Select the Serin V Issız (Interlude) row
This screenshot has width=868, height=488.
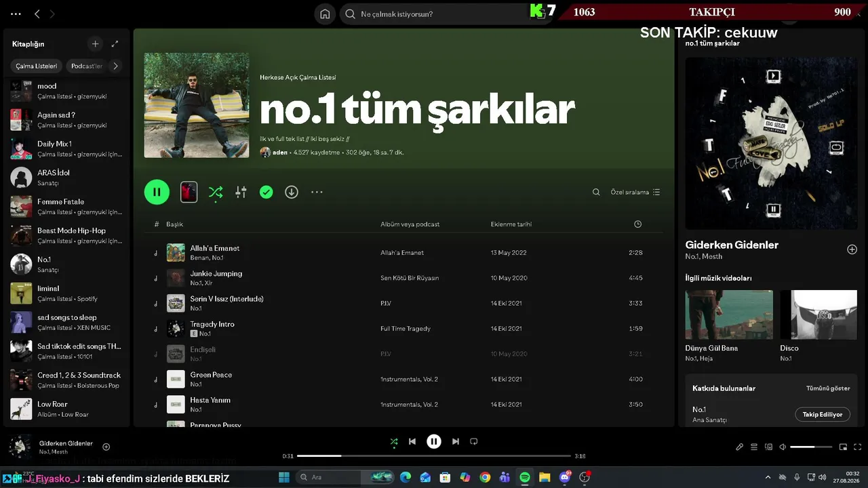[x=404, y=303]
